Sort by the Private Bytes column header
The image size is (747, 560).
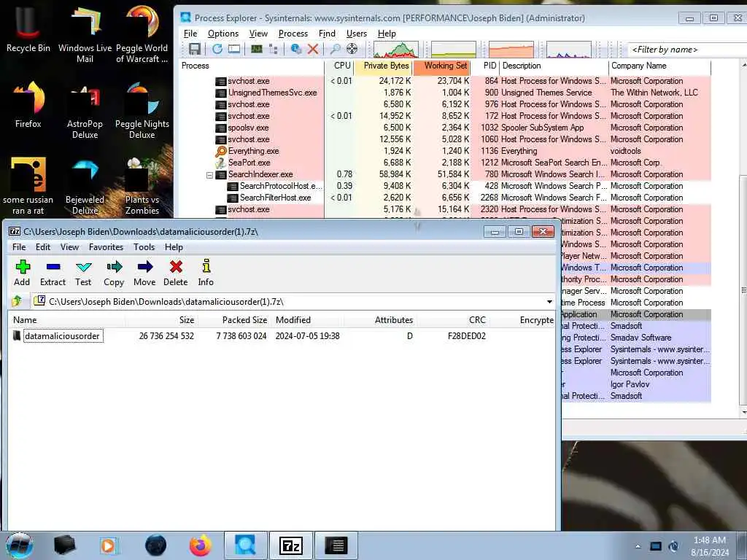(x=384, y=66)
